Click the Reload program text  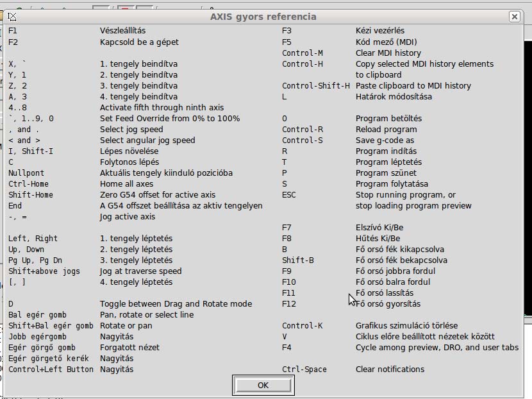(x=386, y=130)
